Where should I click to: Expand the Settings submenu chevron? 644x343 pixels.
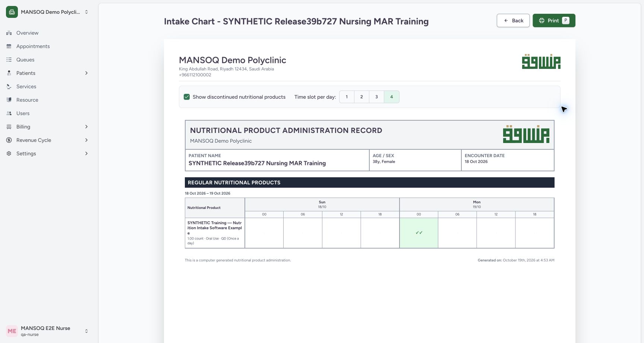[86, 153]
